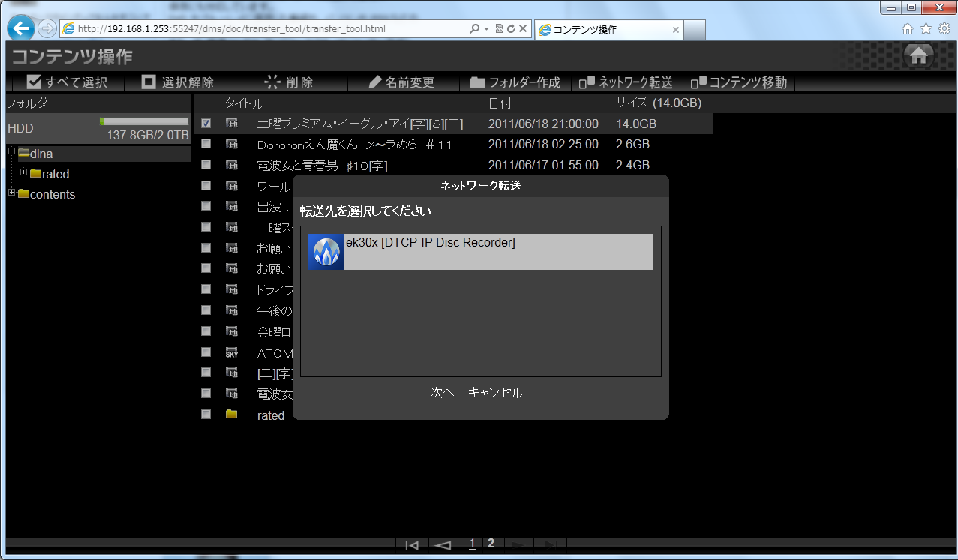Go to the home screen via house icon
Screen dimensions: 958x560
tap(919, 55)
